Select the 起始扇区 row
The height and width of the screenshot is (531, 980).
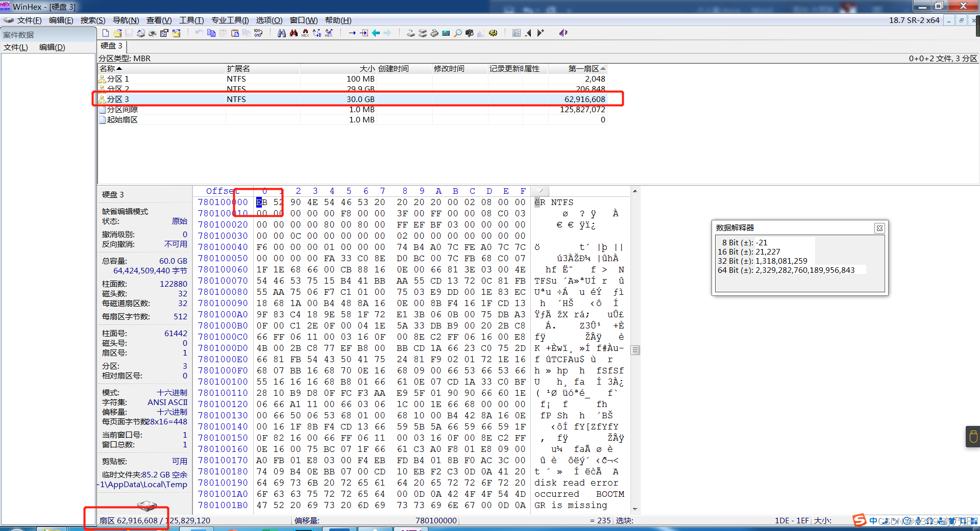point(352,120)
